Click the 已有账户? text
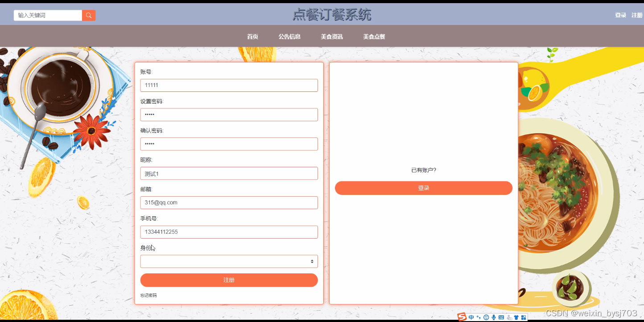This screenshot has width=644, height=322. [x=424, y=170]
